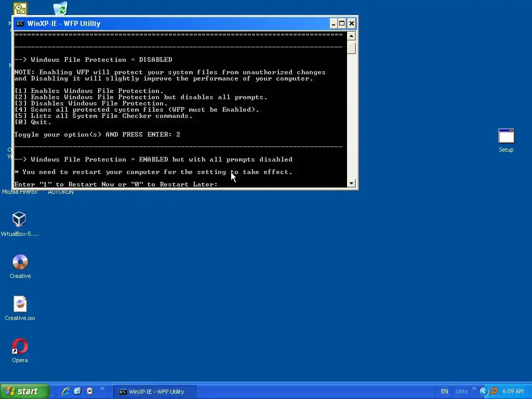Minimize the WFP Utility window
This screenshot has width=532, height=399.
334,23
